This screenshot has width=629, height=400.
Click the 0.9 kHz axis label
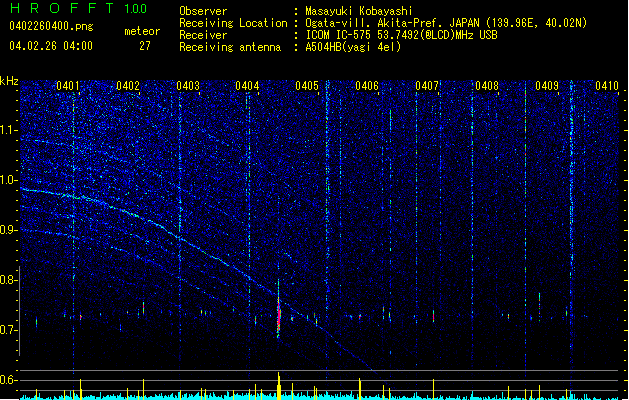click(x=9, y=230)
